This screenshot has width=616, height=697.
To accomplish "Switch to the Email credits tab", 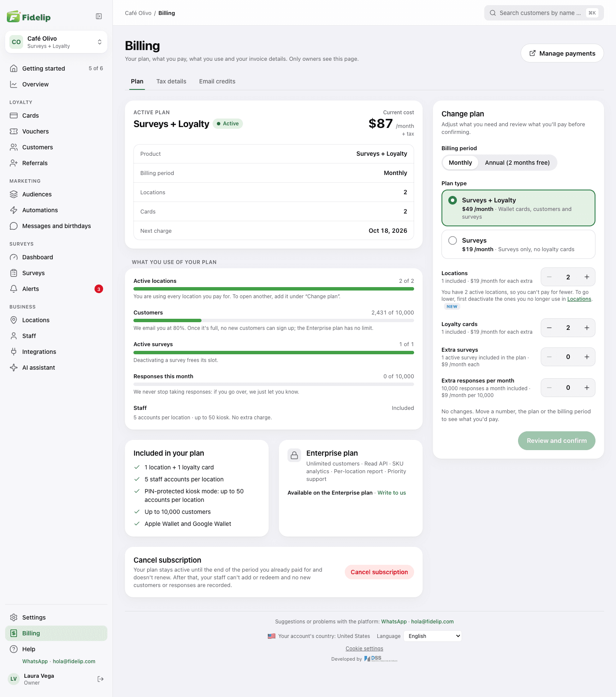I will pos(217,81).
